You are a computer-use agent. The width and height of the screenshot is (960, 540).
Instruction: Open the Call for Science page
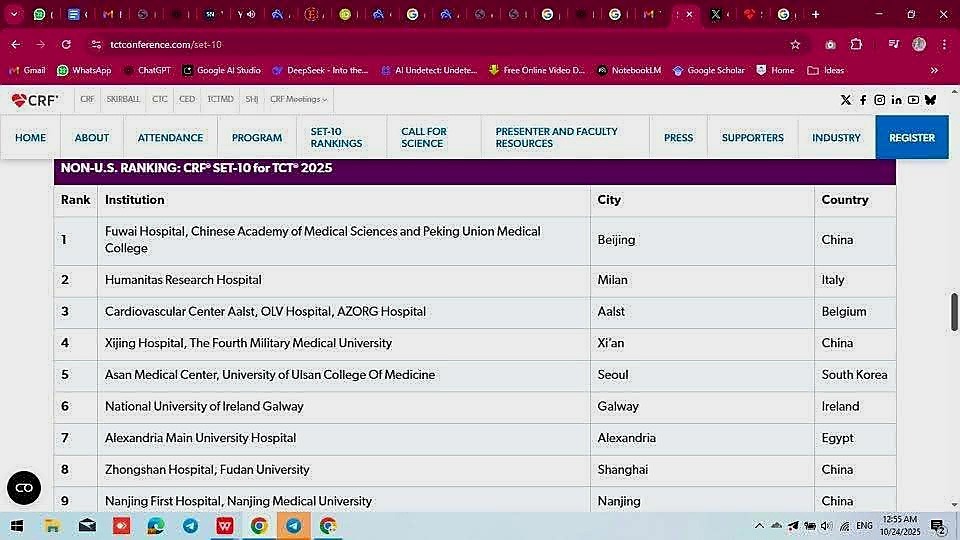(x=424, y=137)
